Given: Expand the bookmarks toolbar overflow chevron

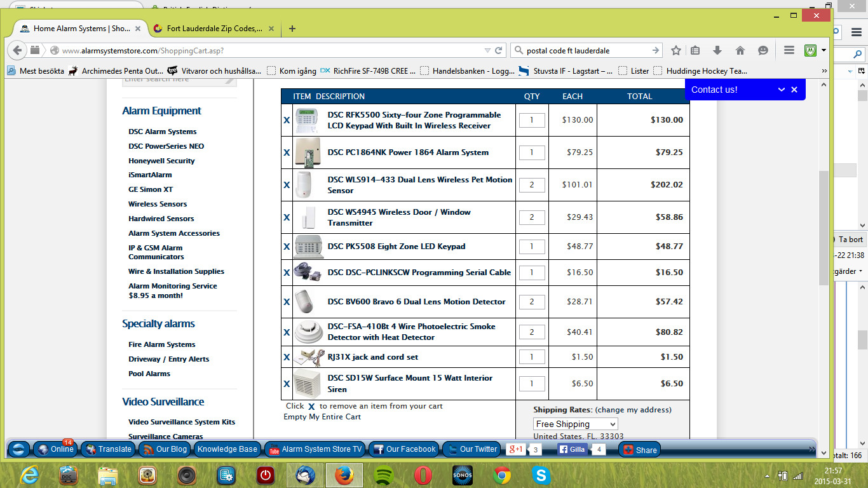Looking at the screenshot, I should point(825,71).
